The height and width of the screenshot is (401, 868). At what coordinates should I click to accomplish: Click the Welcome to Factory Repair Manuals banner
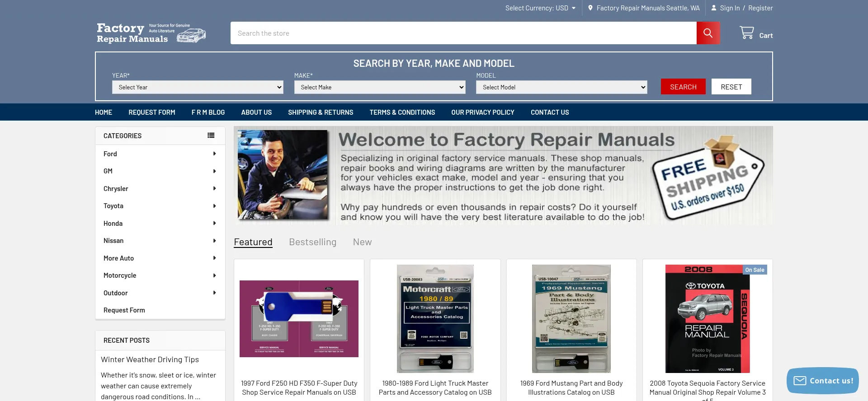(503, 176)
